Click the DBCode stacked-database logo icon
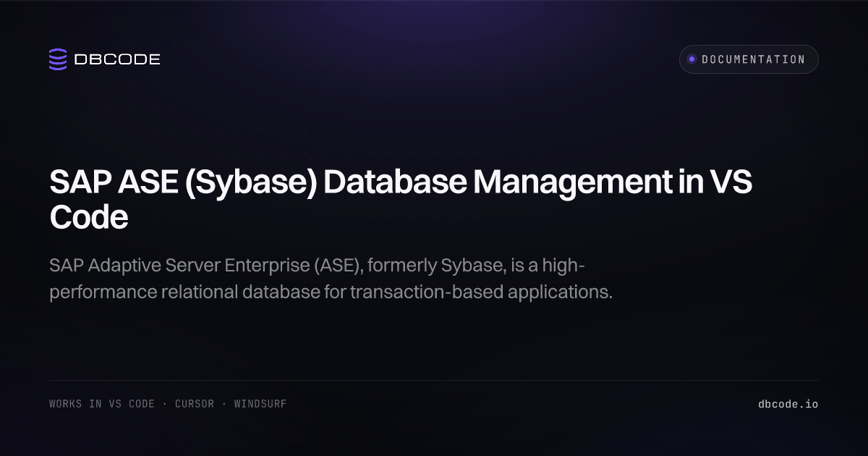 pyautogui.click(x=58, y=59)
